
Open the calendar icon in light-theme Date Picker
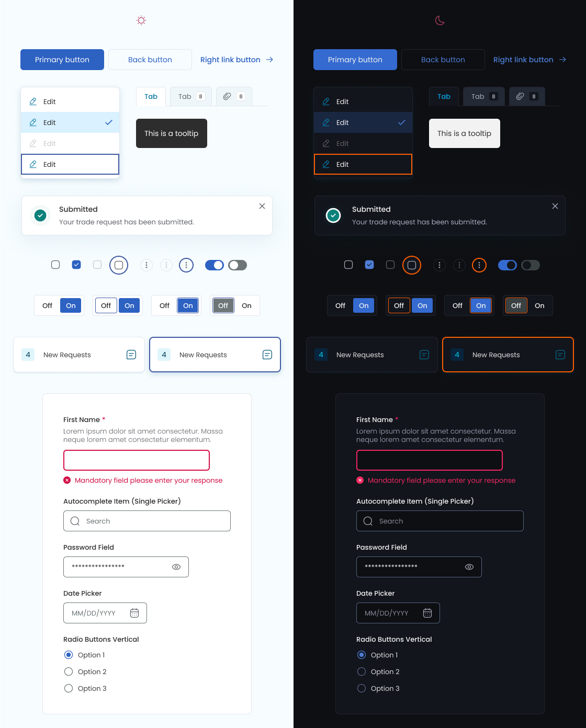point(134,613)
